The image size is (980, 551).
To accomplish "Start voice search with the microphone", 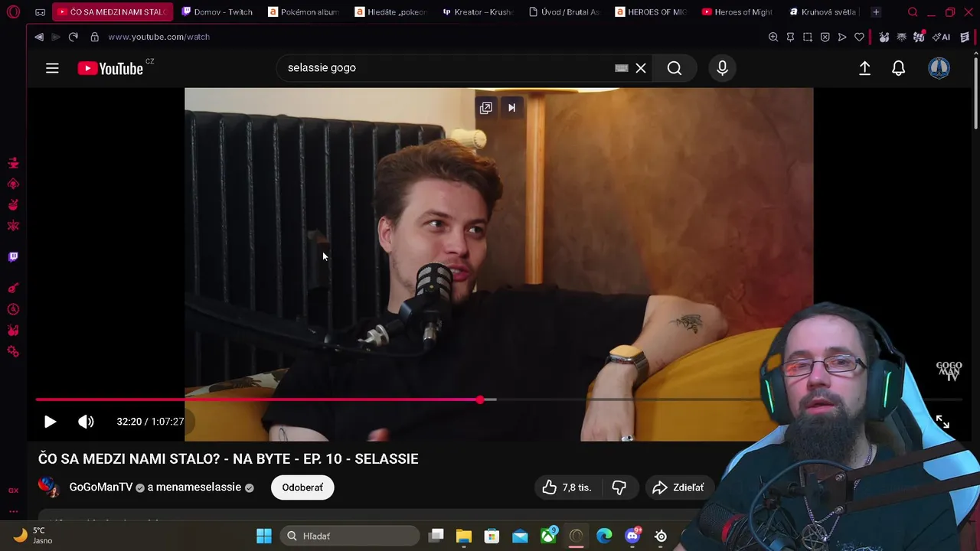I will click(x=722, y=68).
